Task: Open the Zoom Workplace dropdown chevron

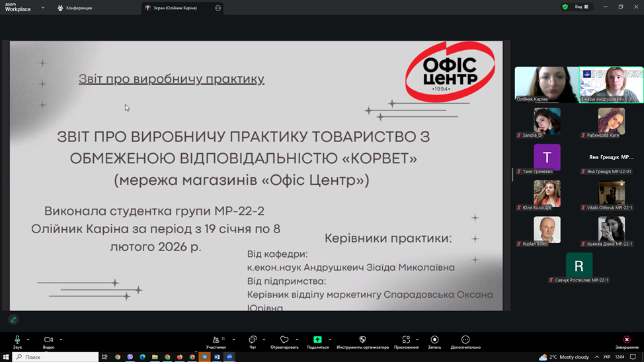Action: coord(43,8)
